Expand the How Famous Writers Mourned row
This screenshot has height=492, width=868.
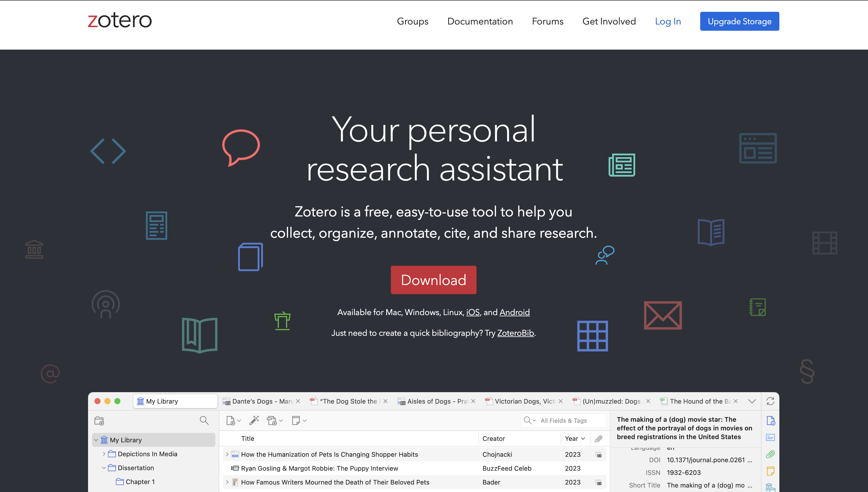[x=227, y=482]
